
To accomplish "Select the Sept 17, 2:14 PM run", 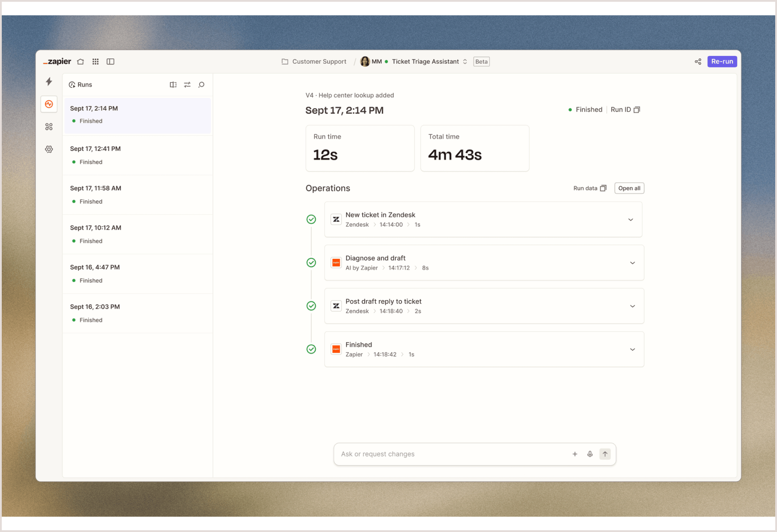I will coord(137,115).
